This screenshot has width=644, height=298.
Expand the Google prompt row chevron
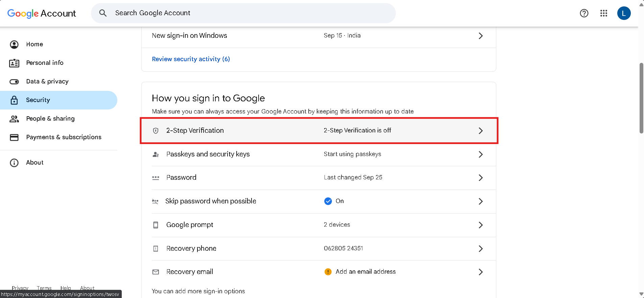pyautogui.click(x=481, y=225)
